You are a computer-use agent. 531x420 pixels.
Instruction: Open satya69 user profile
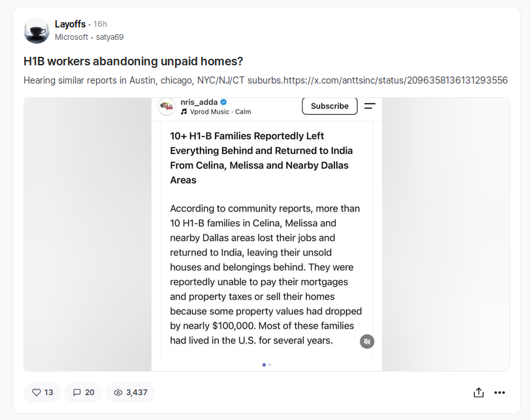(110, 37)
